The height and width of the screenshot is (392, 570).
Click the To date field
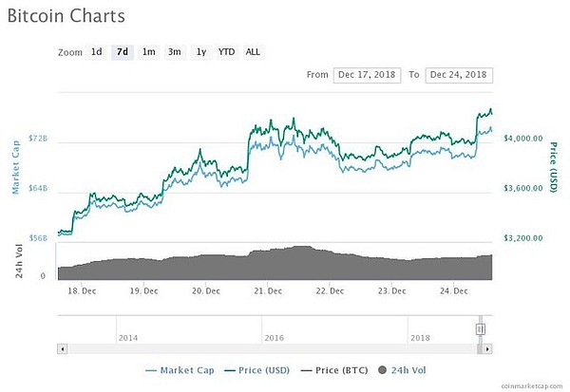459,75
